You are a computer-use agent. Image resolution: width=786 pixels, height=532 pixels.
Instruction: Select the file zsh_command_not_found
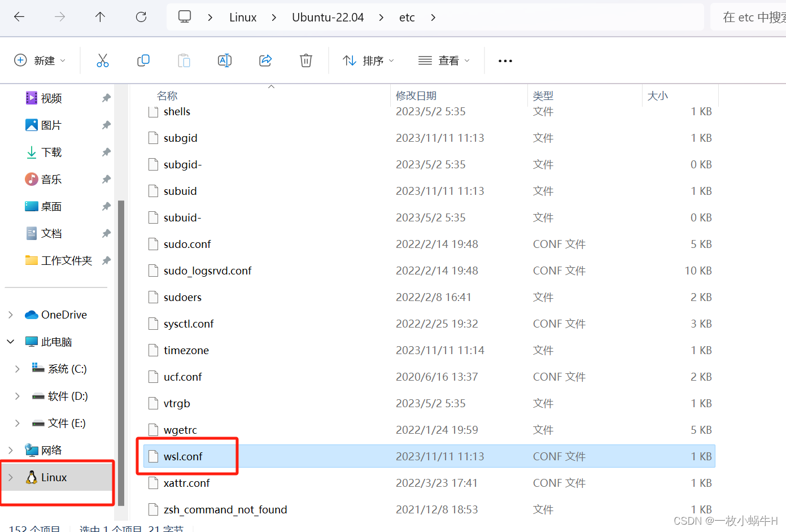coord(225,509)
